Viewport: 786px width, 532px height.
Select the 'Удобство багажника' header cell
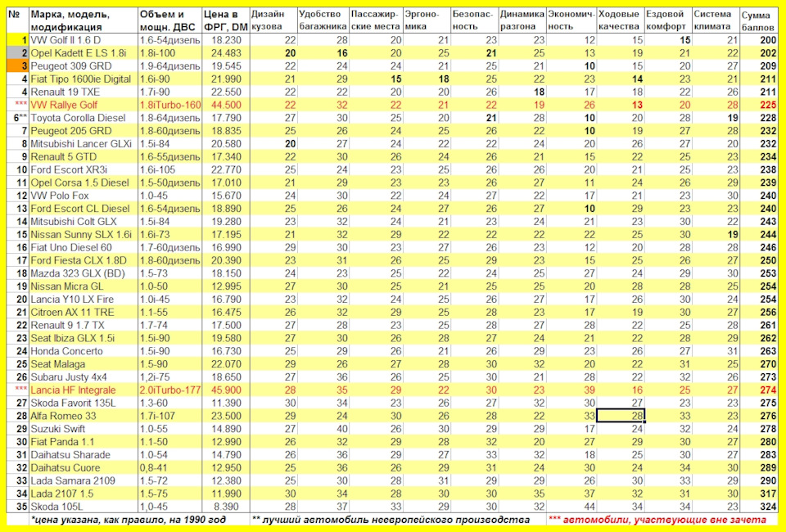323,20
